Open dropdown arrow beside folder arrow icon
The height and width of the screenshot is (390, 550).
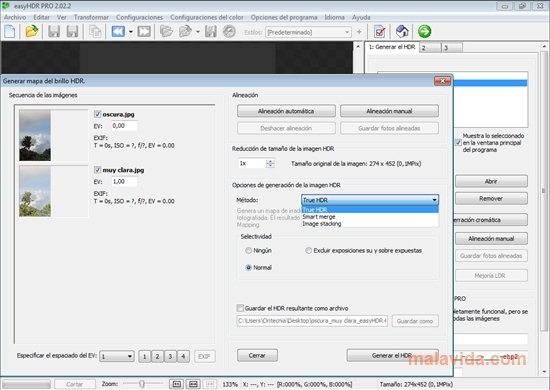tap(198, 32)
